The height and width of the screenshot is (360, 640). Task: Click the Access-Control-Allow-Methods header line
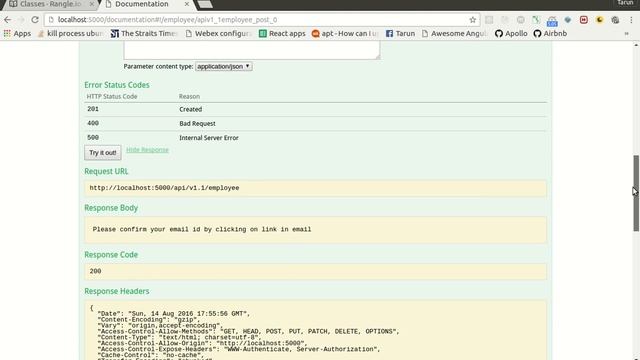(249, 331)
